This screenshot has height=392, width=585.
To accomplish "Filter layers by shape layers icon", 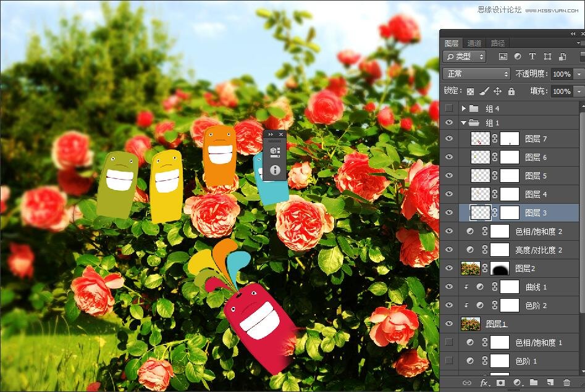I will click(x=547, y=56).
